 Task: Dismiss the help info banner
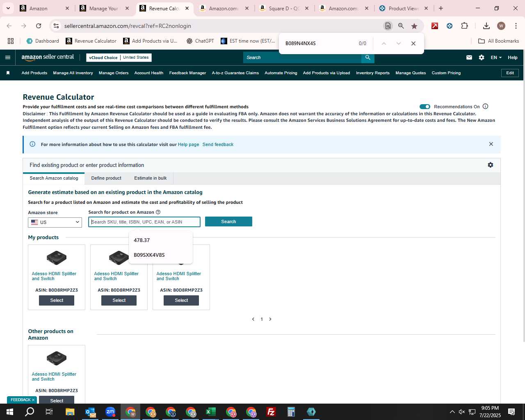[x=491, y=144]
